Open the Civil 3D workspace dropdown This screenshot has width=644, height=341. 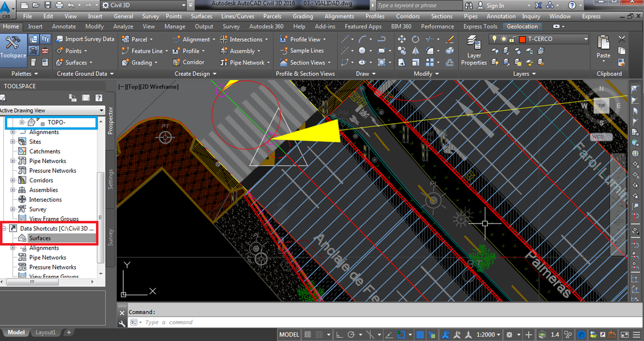[184, 5]
